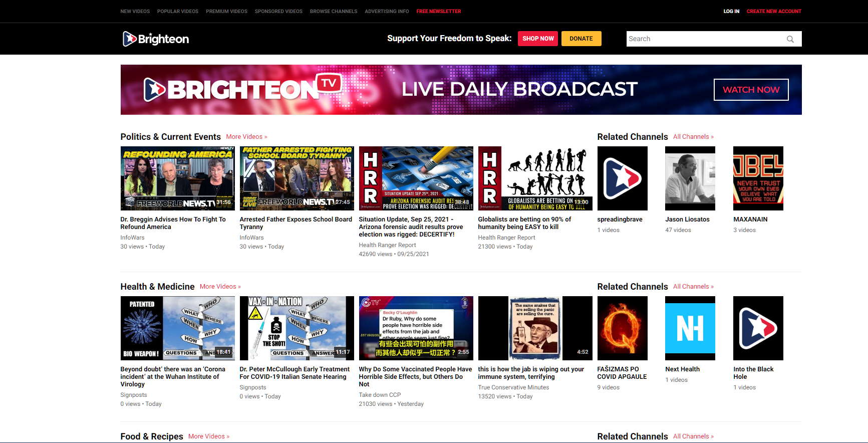Open More Videos for Health & Medicine
The width and height of the screenshot is (868, 443).
pos(220,287)
